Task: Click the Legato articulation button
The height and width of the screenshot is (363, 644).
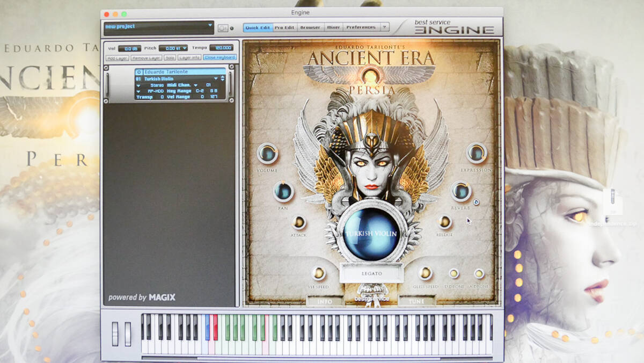Action: point(371,273)
